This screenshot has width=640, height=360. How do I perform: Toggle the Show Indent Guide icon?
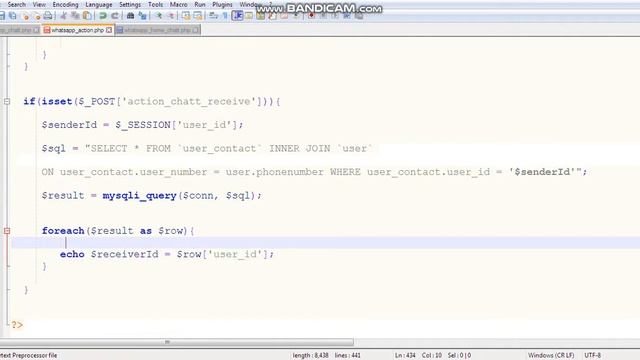[x=237, y=16]
